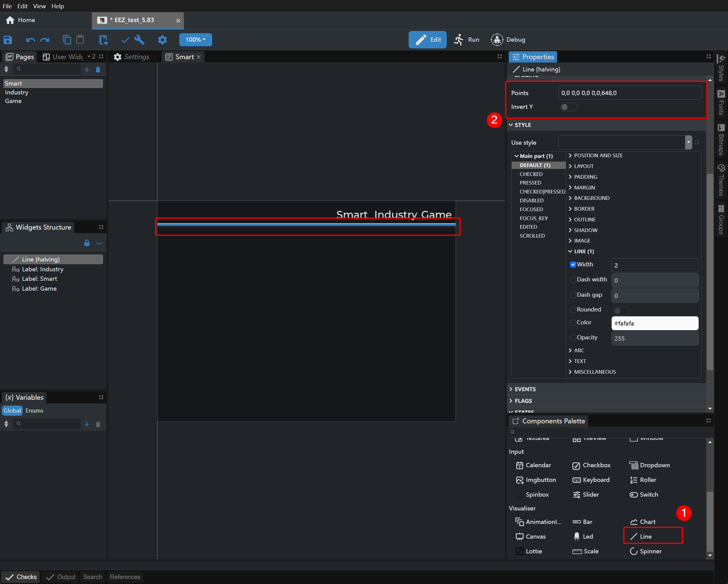Viewport: 728px width, 584px height.
Task: Click the lock icon in Widgets Structure
Action: point(87,243)
